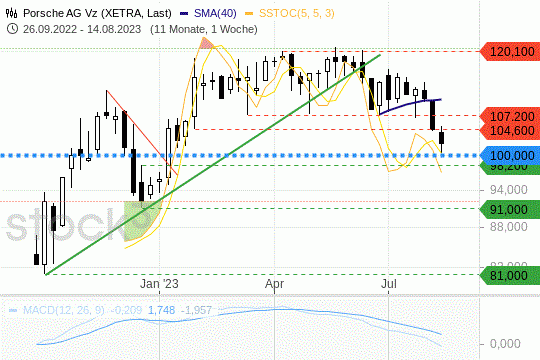
Task: Click the MACD value 1,748
Action: 162,310
